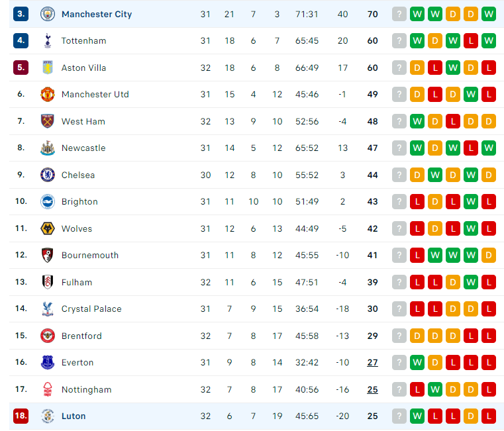Open the Chelsea team link
This screenshot has width=504, height=431.
coord(78,175)
